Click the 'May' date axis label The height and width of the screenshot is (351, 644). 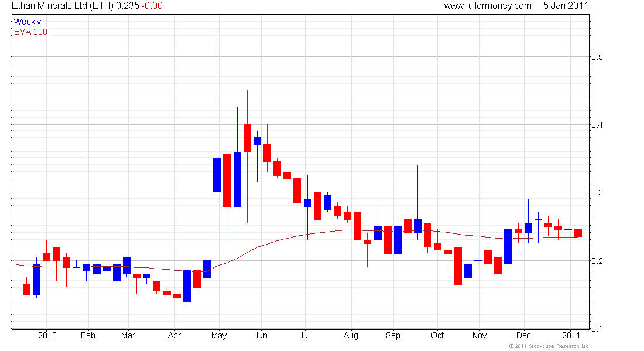tap(219, 335)
